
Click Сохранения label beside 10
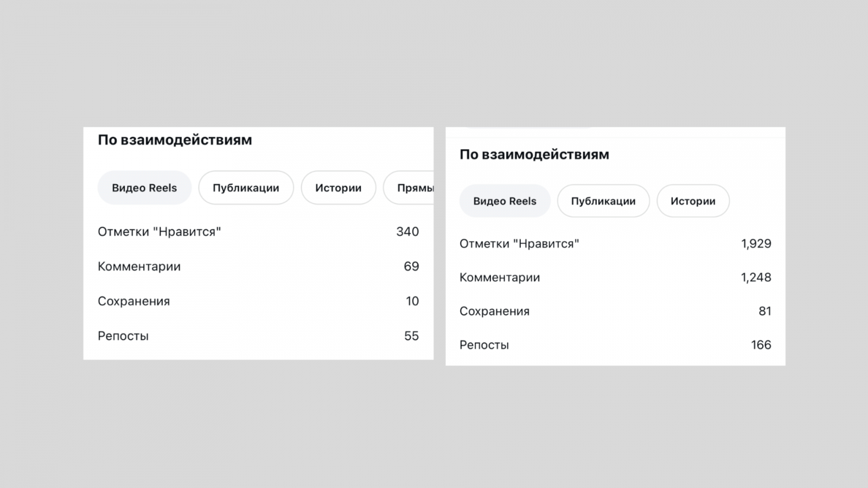pyautogui.click(x=133, y=301)
